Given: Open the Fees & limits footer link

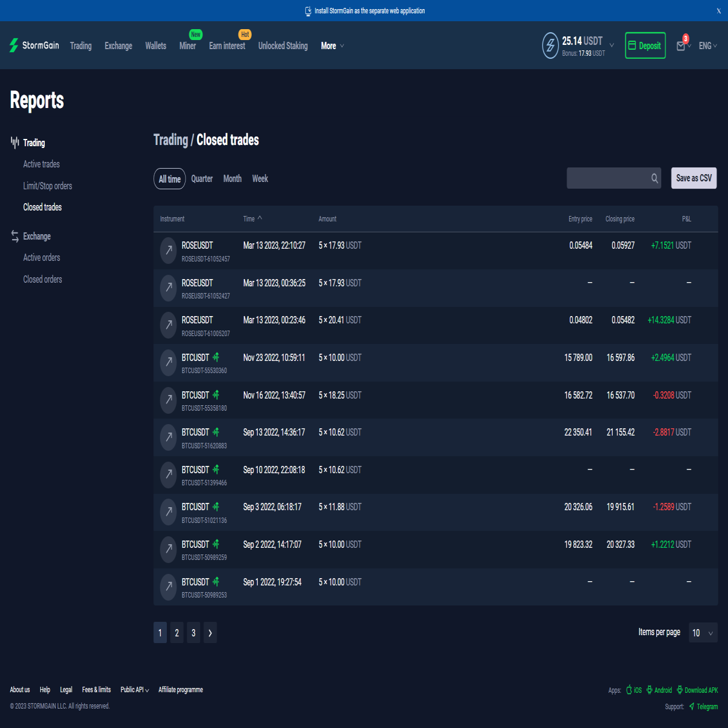Looking at the screenshot, I should click(x=96, y=690).
